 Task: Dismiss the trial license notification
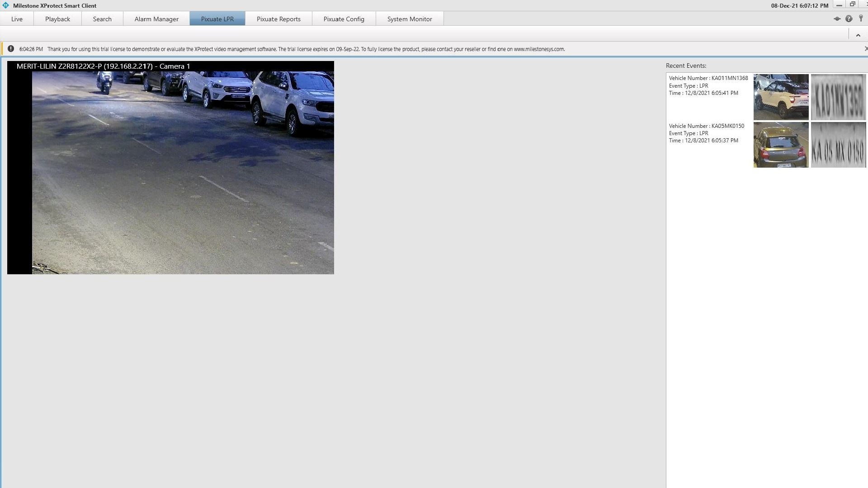pos(866,49)
